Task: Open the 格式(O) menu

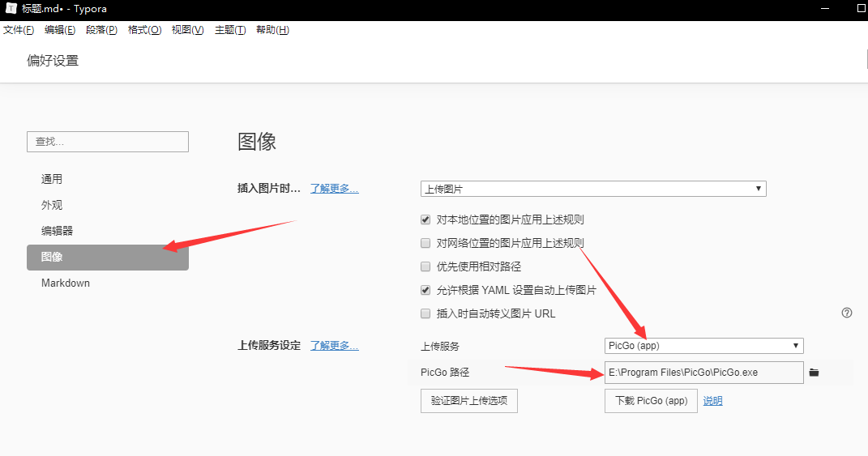Action: click(144, 30)
